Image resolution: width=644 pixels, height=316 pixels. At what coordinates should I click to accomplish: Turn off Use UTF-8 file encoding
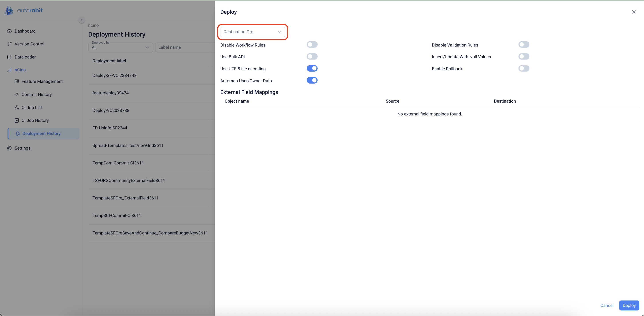[x=312, y=68]
